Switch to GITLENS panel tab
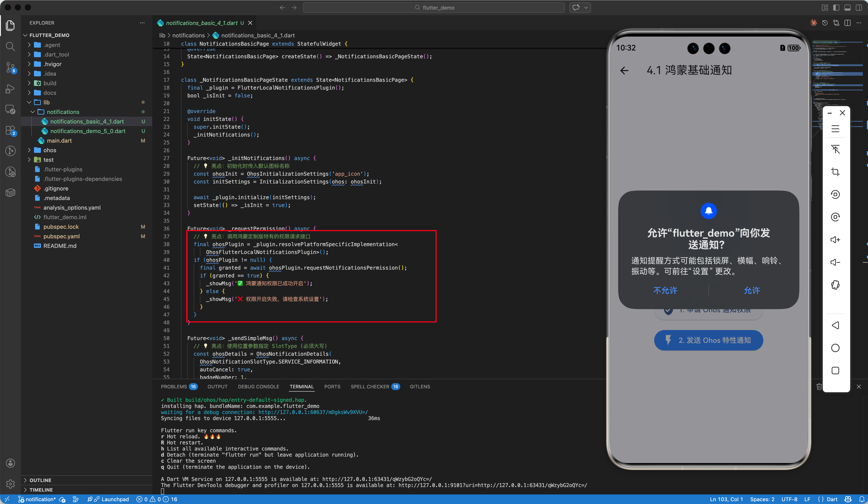The image size is (868, 504). coord(420,387)
